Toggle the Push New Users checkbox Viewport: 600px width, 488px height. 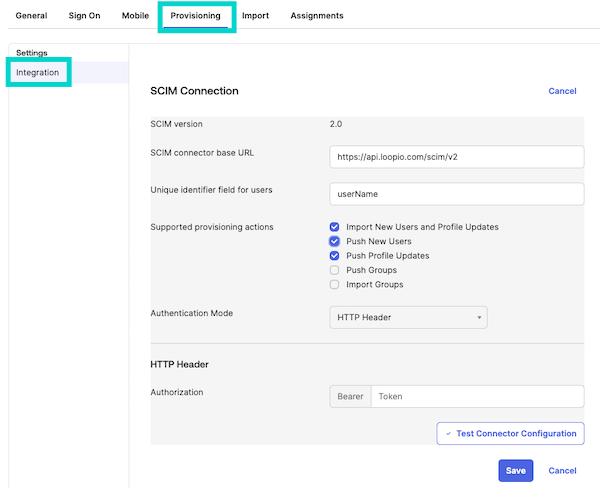(334, 241)
